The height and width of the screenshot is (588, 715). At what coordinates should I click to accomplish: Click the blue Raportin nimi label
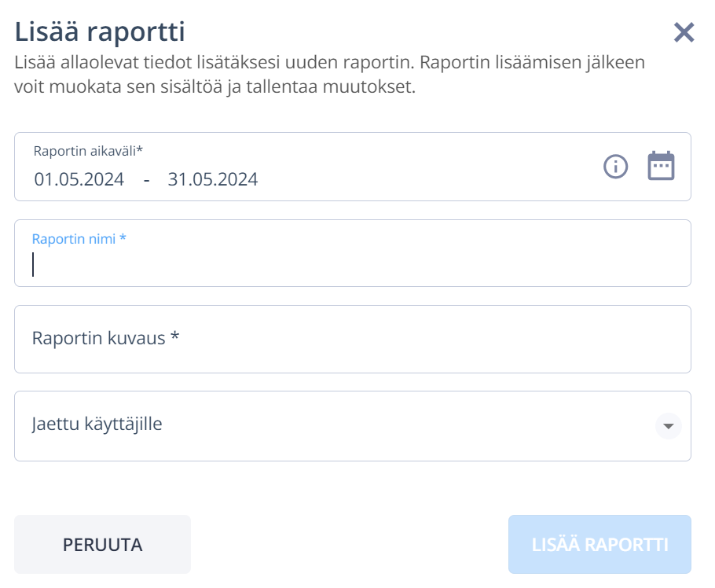(x=79, y=238)
